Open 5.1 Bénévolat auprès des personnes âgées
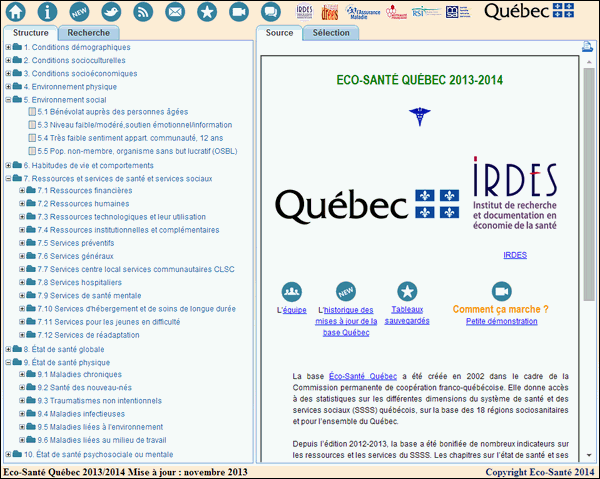 point(112,112)
